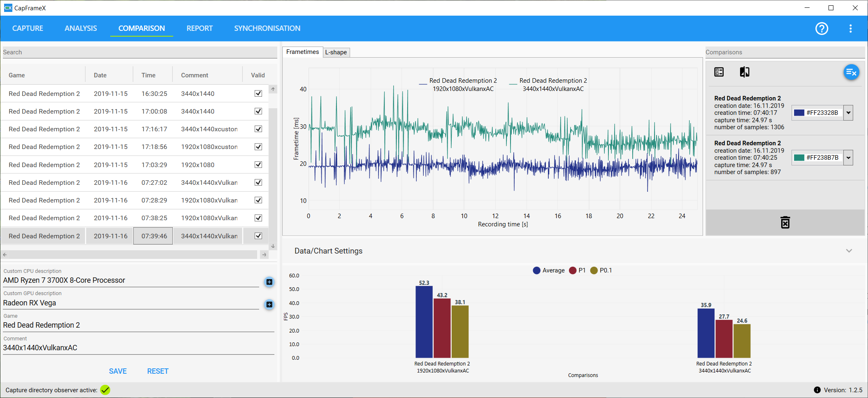
Task: Click the record list view icon in Comparisons
Action: 719,72
